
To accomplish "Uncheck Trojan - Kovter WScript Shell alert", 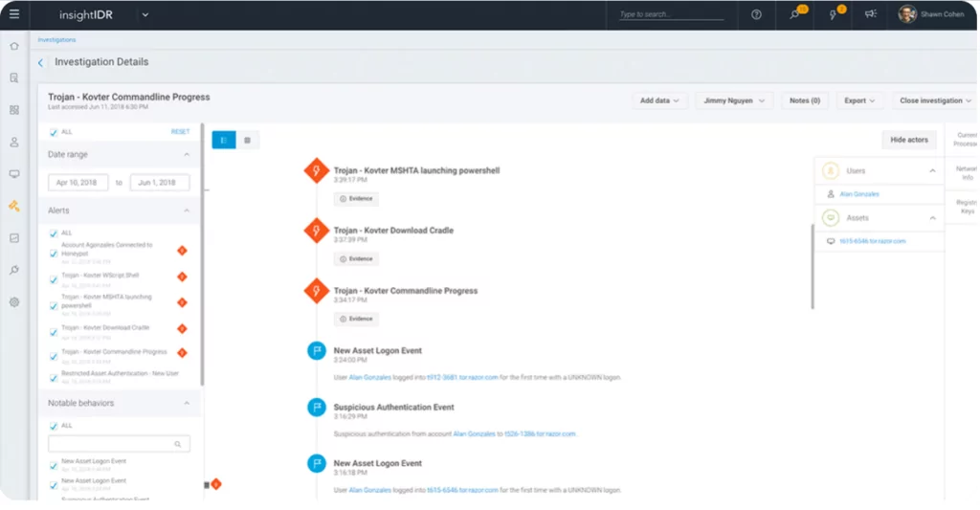I will pyautogui.click(x=54, y=279).
